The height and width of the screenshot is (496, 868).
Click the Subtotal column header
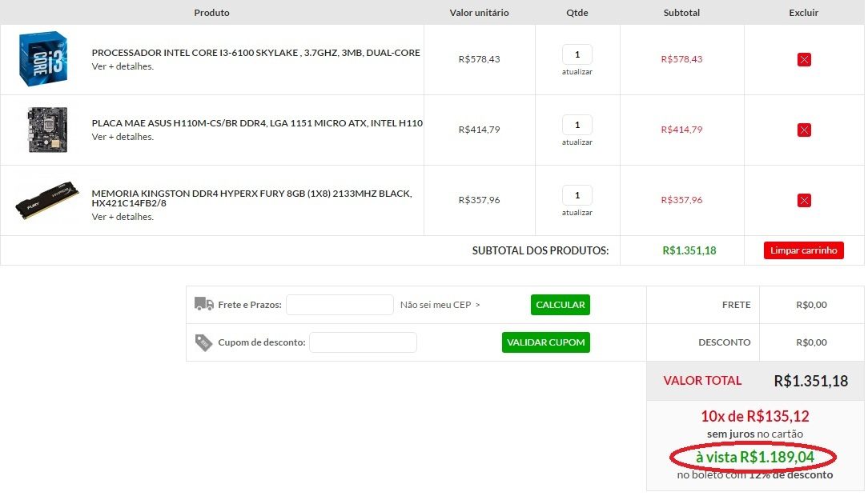(681, 12)
